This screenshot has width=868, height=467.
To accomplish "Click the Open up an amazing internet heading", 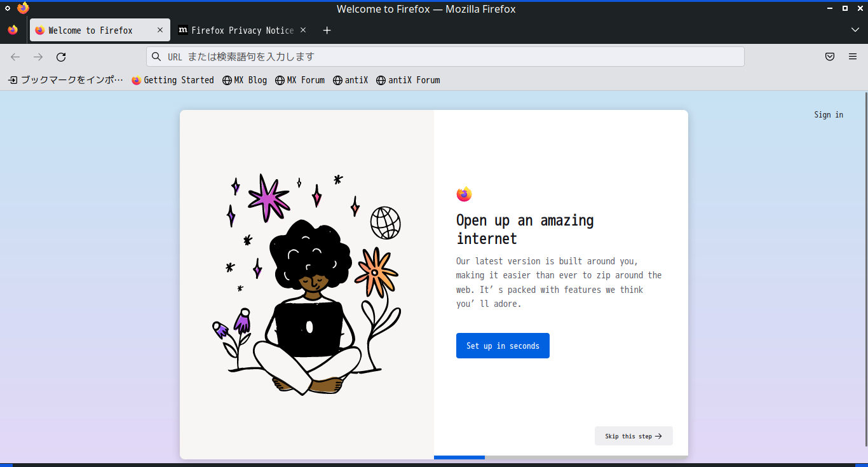I will tap(525, 229).
